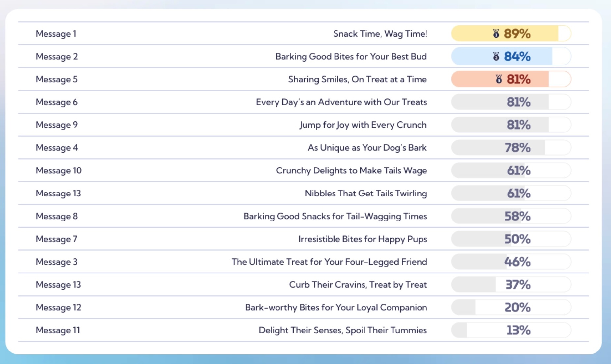Click 'Jump for Joy with Every Crunch'
611x364 pixels.
(363, 125)
